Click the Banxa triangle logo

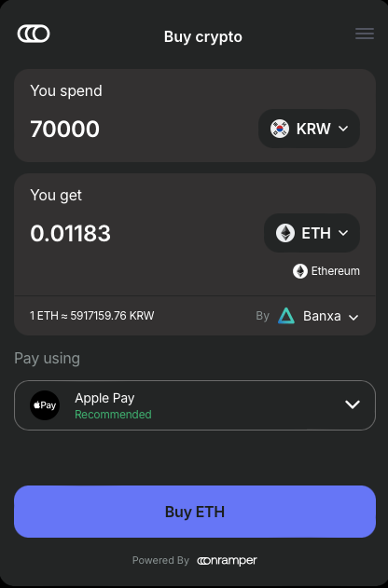(286, 316)
